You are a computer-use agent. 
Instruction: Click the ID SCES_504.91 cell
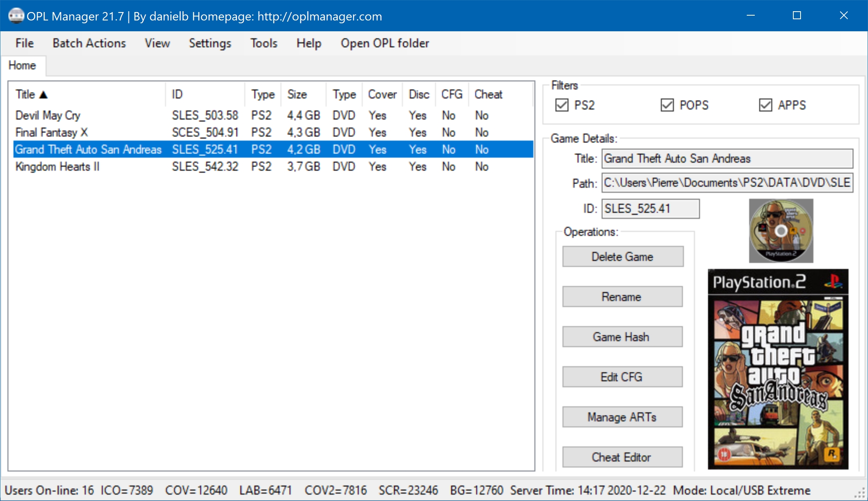205,132
